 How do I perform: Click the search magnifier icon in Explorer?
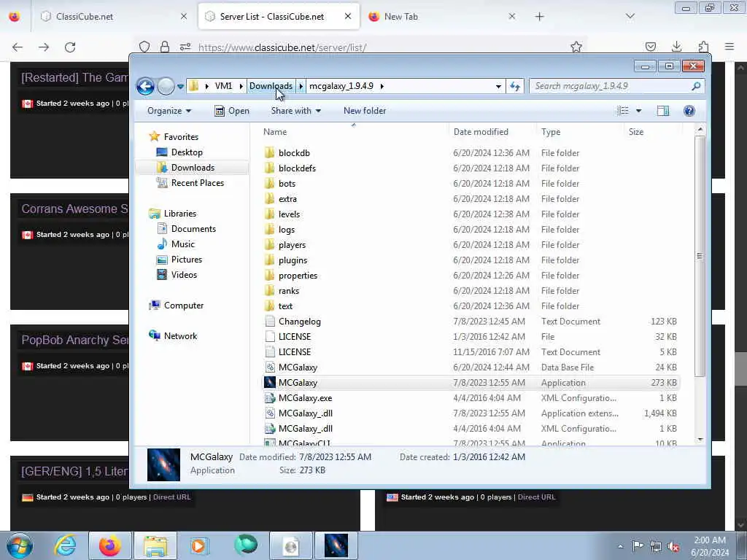pyautogui.click(x=696, y=86)
